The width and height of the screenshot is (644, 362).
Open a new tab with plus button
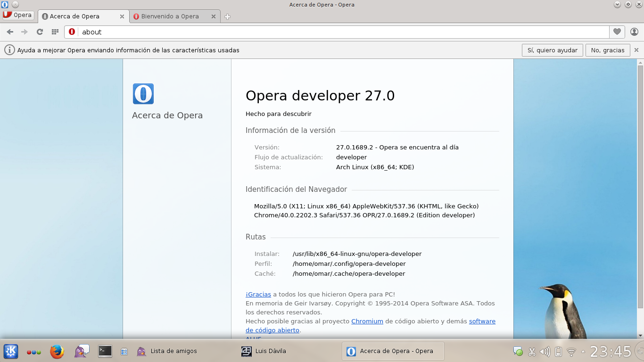(227, 16)
